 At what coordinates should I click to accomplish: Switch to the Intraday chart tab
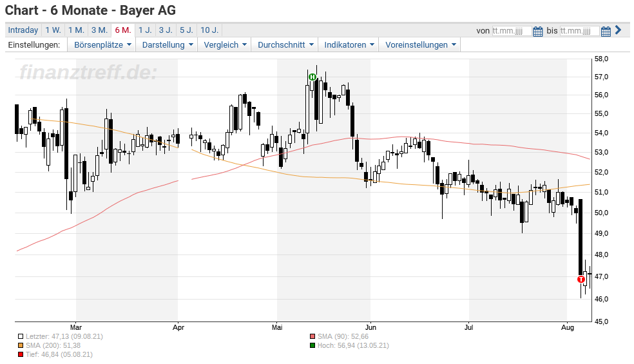click(x=23, y=30)
